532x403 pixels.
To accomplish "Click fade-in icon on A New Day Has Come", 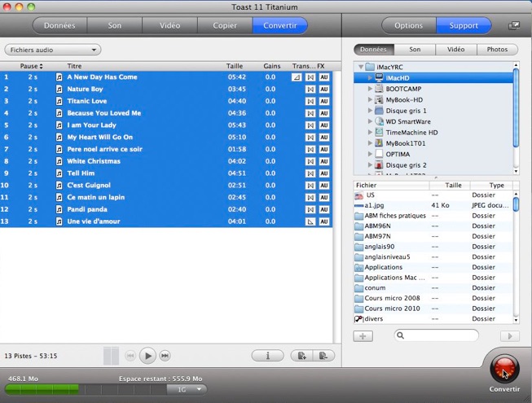I will 297,77.
